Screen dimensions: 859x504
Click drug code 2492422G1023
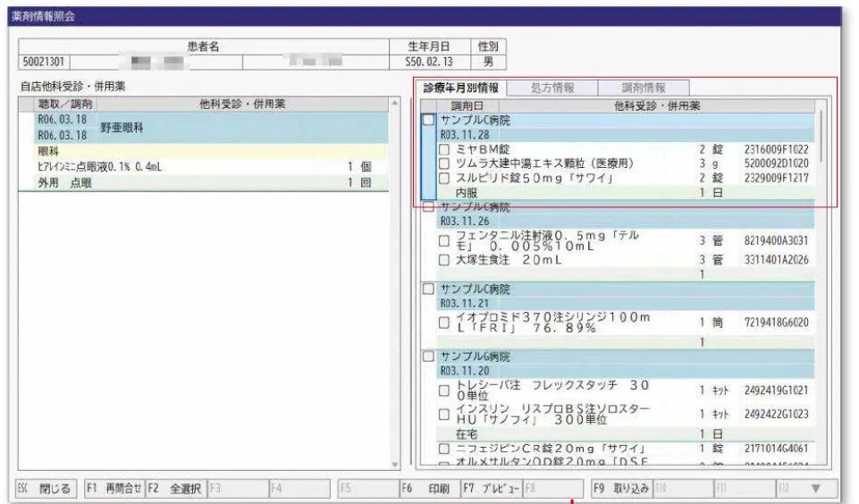coord(776,414)
